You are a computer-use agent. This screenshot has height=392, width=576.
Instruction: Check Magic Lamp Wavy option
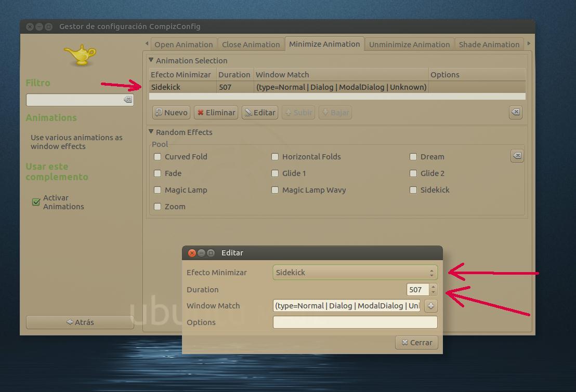pyautogui.click(x=275, y=190)
